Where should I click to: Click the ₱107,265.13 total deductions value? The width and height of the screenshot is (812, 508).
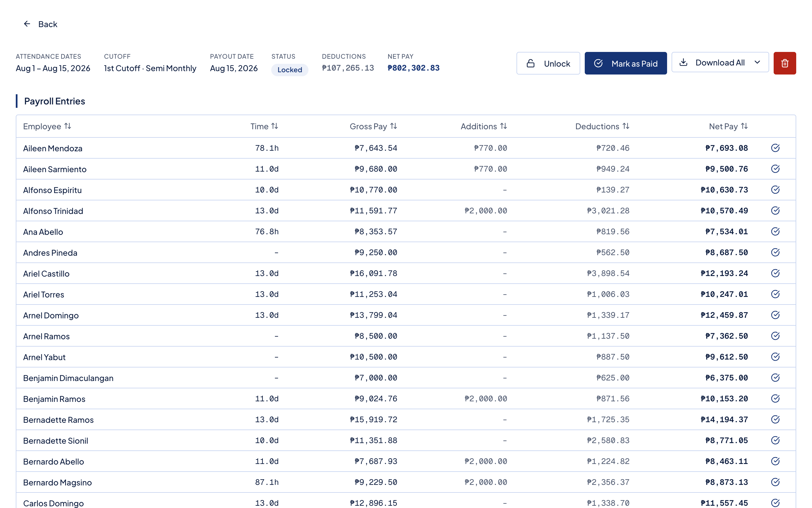click(348, 68)
